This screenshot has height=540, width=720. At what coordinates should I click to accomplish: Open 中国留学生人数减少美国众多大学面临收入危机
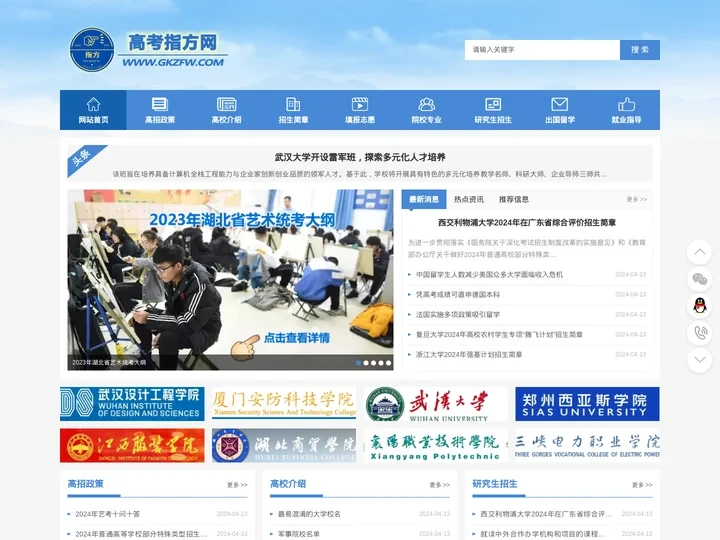click(489, 275)
